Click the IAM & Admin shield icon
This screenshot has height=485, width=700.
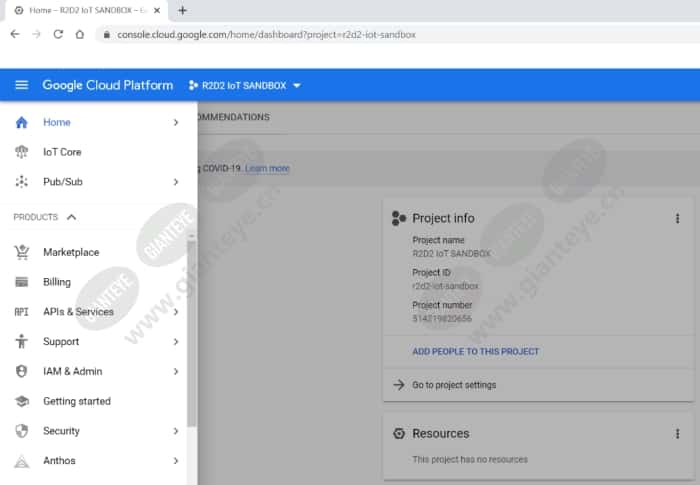[21, 371]
